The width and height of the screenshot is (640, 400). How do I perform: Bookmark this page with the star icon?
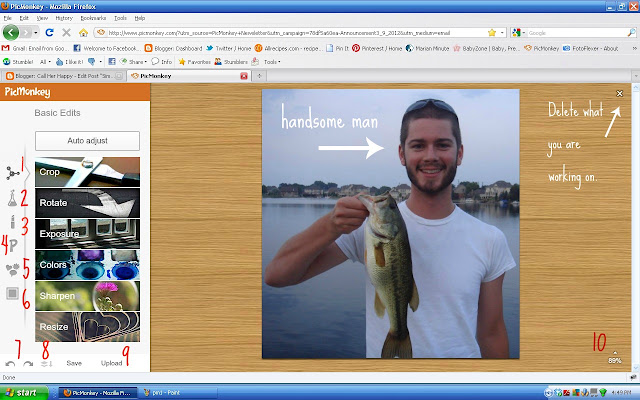(492, 33)
